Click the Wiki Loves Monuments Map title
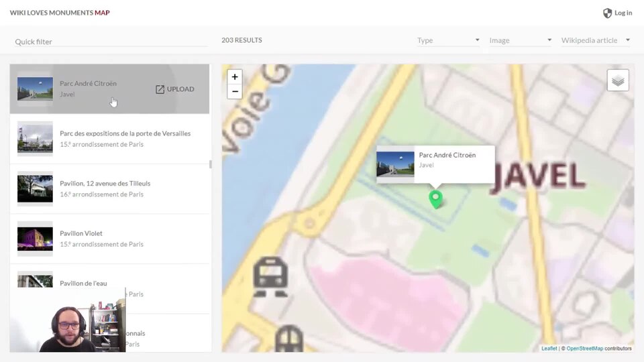Screen dimensions: 644x362 tap(60, 13)
